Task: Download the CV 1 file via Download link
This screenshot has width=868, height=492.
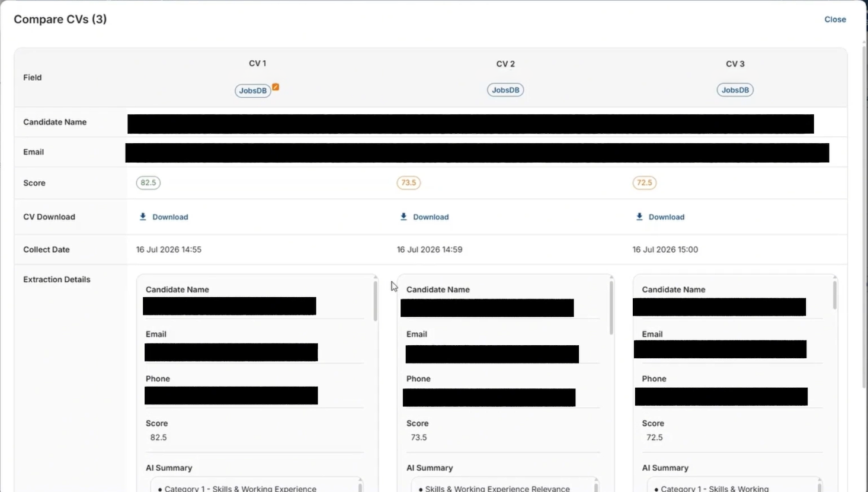Action: click(170, 217)
